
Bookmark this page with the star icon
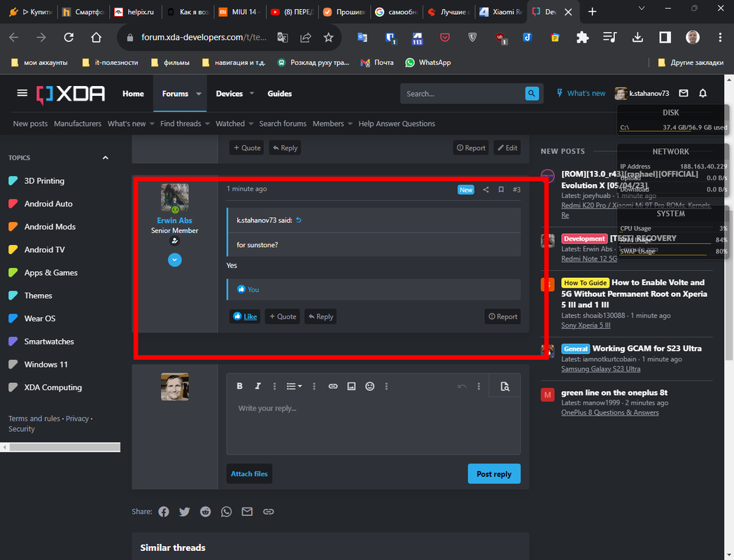tap(329, 38)
